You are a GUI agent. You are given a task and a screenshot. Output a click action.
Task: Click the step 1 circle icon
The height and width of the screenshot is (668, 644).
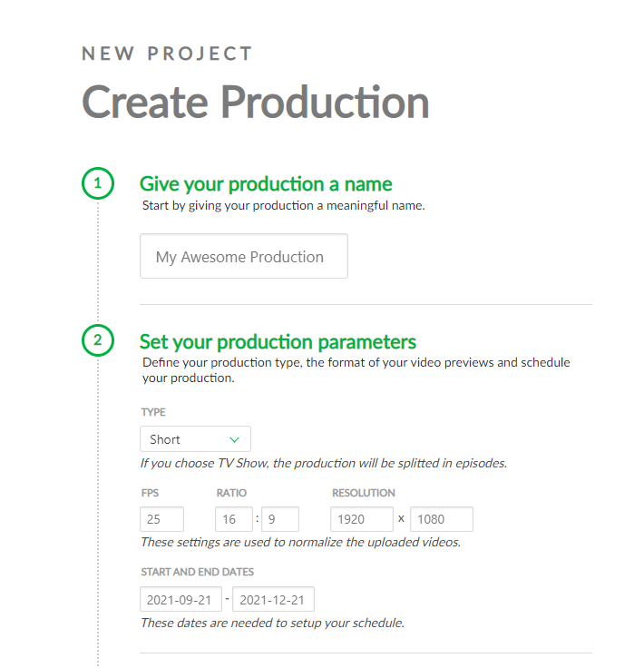pos(97,183)
